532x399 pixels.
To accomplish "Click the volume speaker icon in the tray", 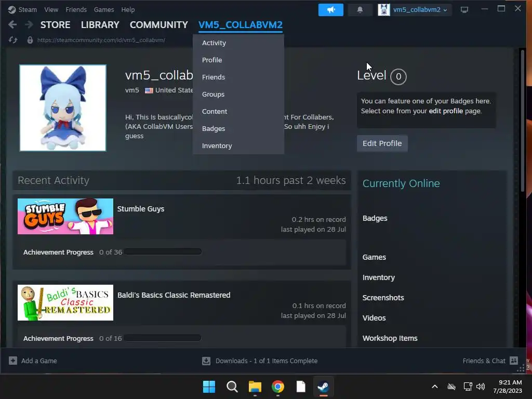I will click(481, 387).
